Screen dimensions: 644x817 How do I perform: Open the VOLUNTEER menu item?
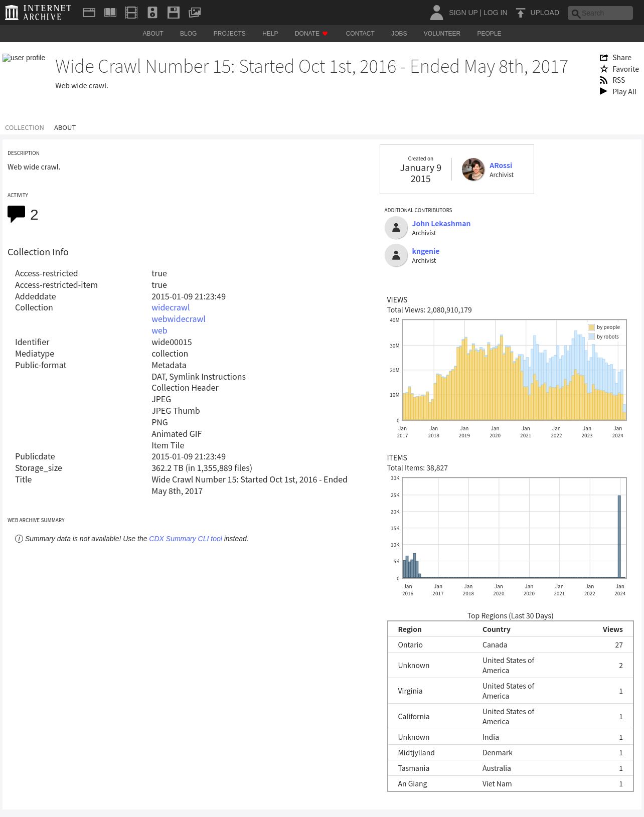(442, 34)
